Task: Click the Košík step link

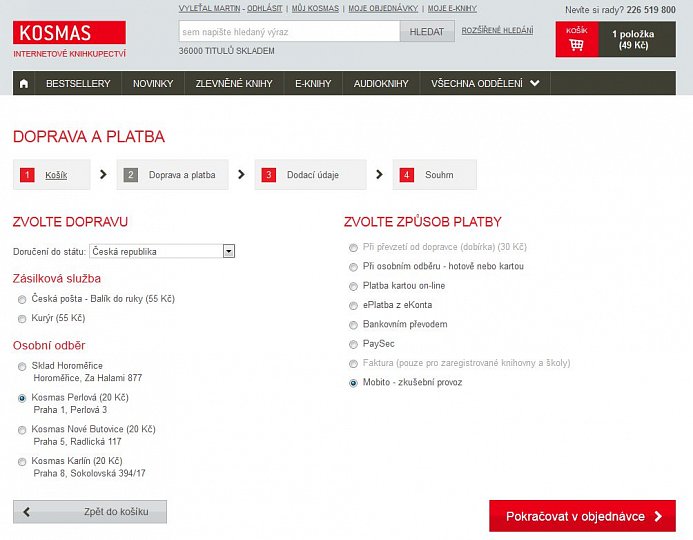Action: click(56, 175)
